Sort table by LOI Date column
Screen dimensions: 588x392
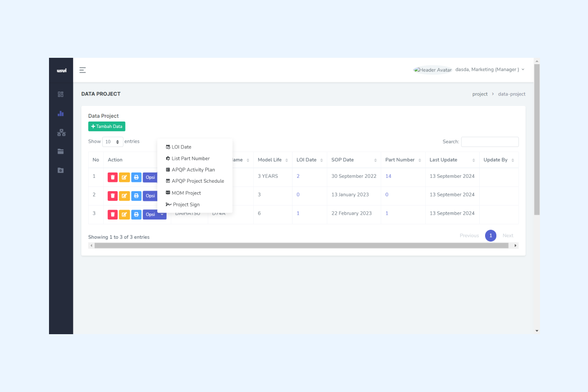click(310, 160)
